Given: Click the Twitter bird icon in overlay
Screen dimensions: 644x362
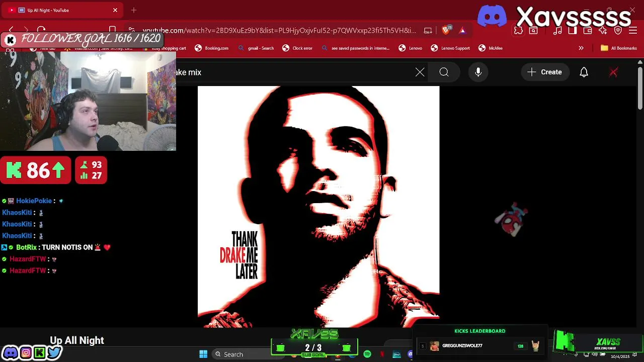Looking at the screenshot, I should [x=54, y=353].
